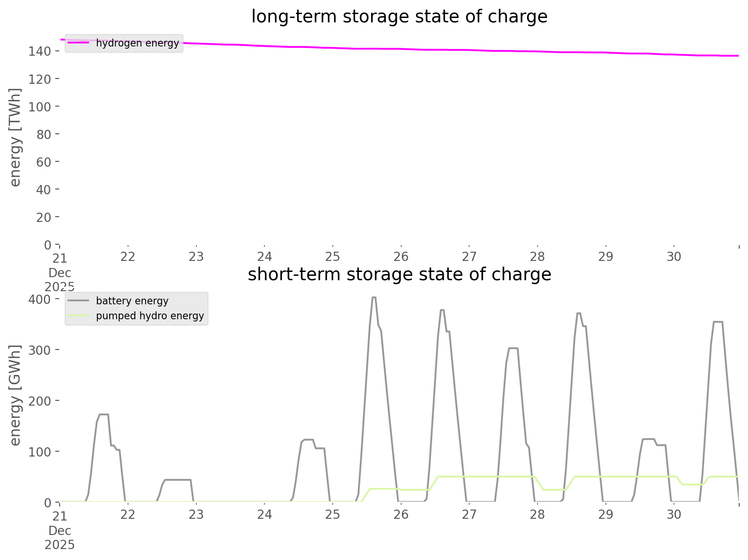Image resolution: width=748 pixels, height=560 pixels.
Task: Click the "Dec 2025" label below the short-term chart
Action: 60,538
